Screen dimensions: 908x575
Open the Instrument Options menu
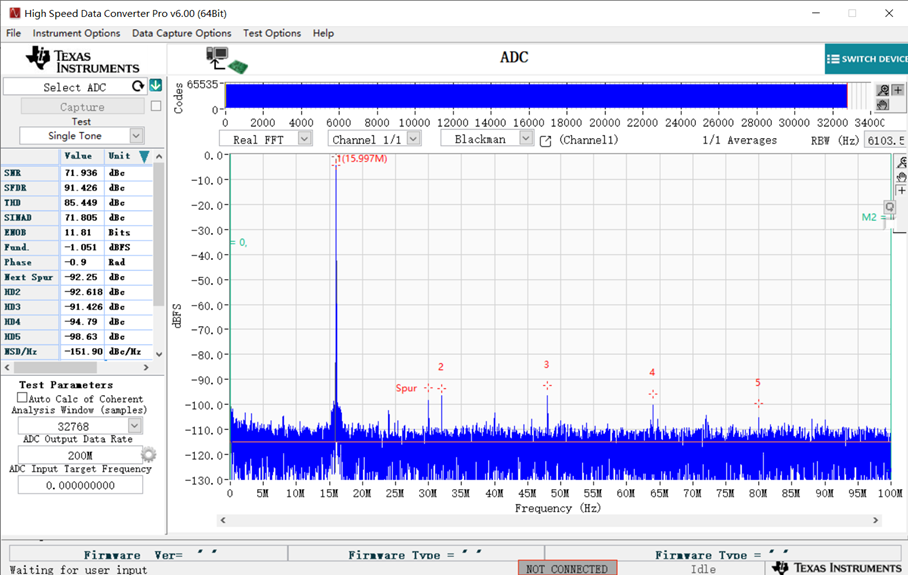(x=76, y=33)
